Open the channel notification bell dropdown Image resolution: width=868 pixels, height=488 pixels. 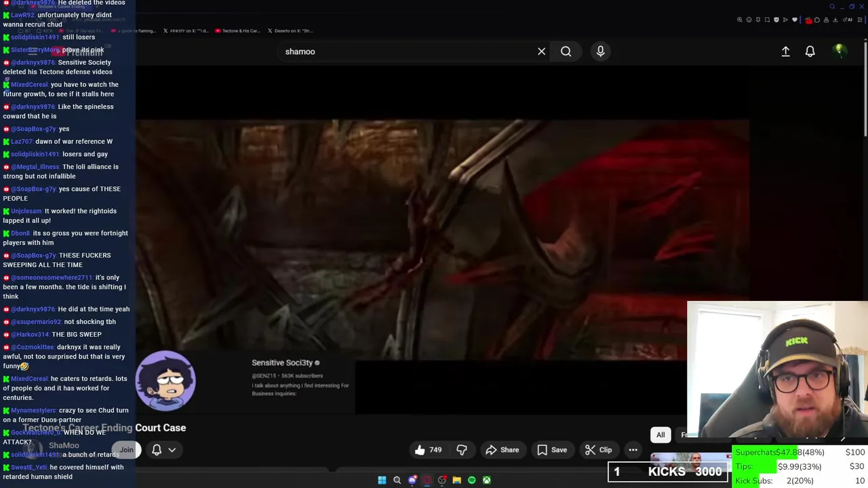(x=163, y=449)
